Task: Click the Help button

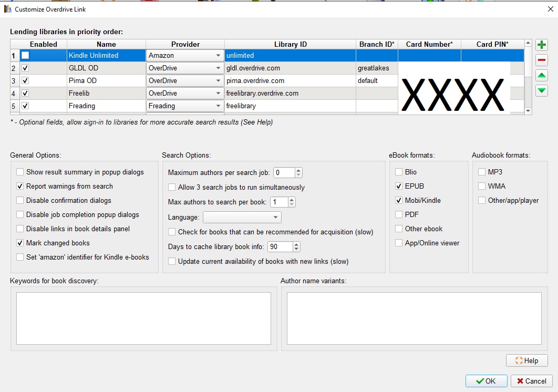Action: 526,360
